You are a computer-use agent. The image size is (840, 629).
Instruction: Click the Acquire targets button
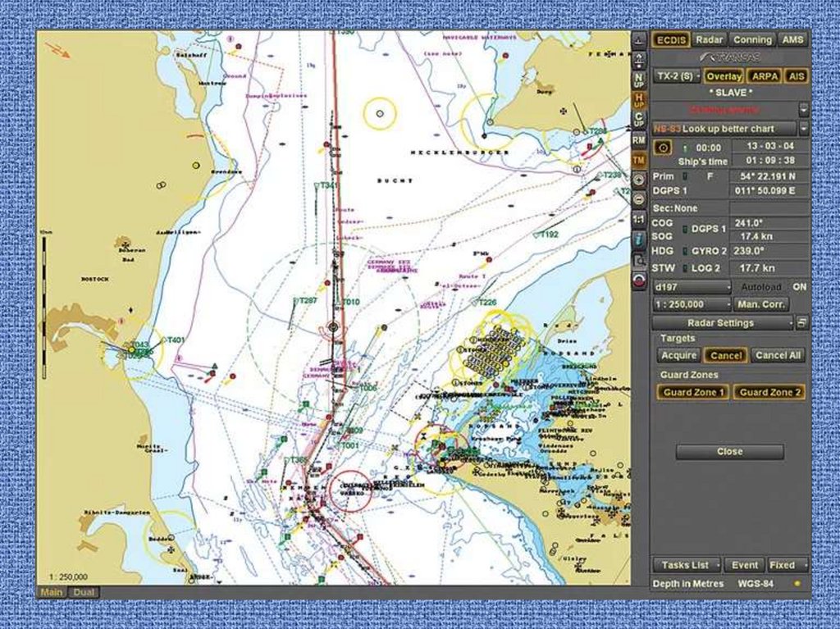pyautogui.click(x=678, y=356)
